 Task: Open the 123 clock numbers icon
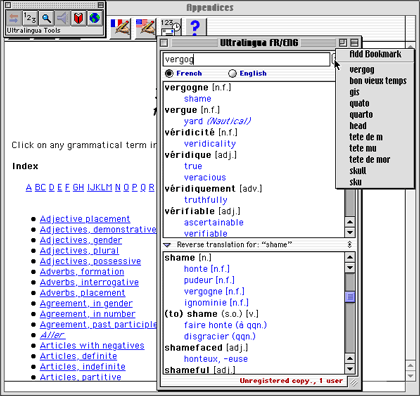[170, 27]
